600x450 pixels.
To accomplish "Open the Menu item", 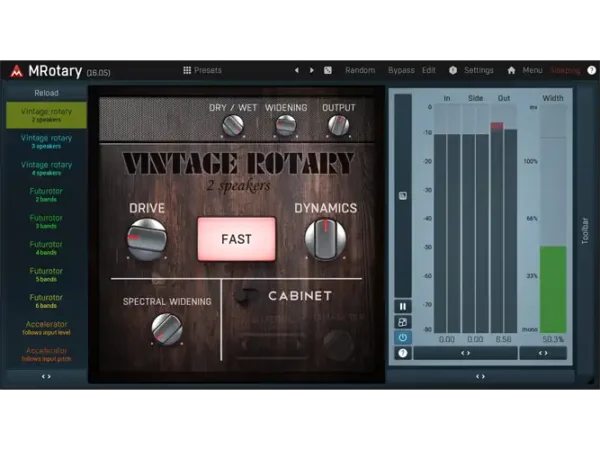I will [532, 70].
